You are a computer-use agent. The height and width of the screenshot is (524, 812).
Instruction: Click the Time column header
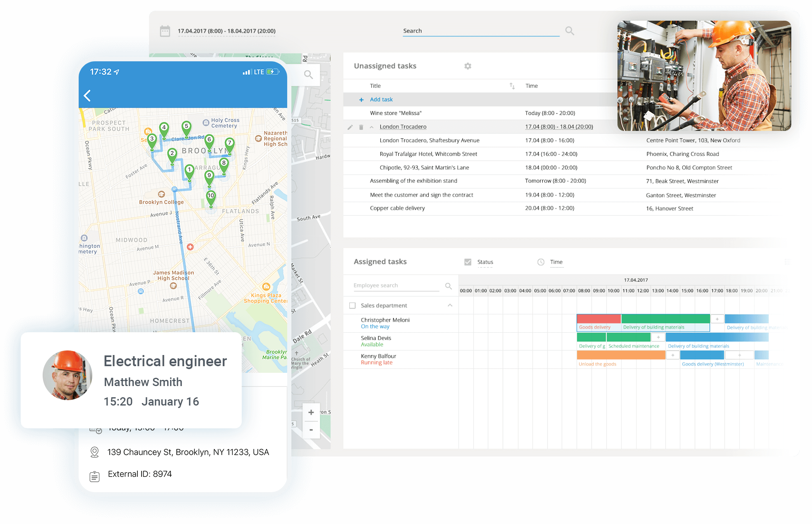[531, 86]
